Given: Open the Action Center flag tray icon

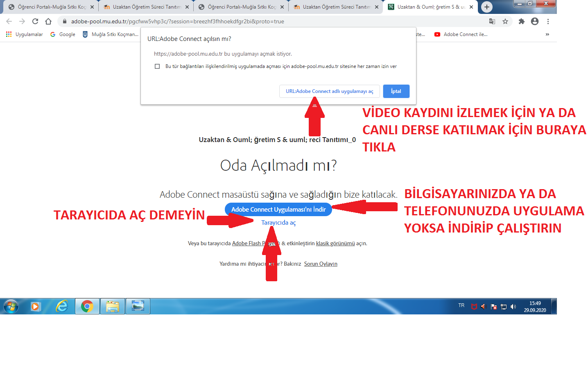Looking at the screenshot, I should coord(494,307).
